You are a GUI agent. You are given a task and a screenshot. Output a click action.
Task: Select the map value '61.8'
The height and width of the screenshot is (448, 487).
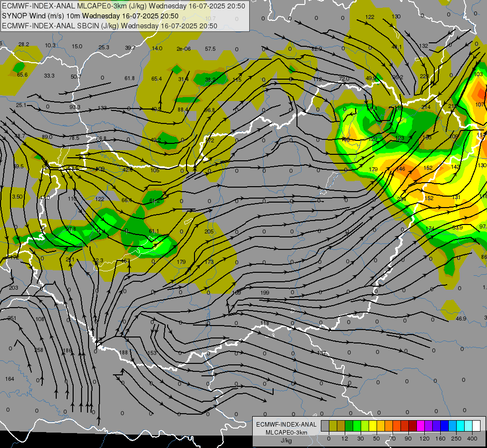129,78
